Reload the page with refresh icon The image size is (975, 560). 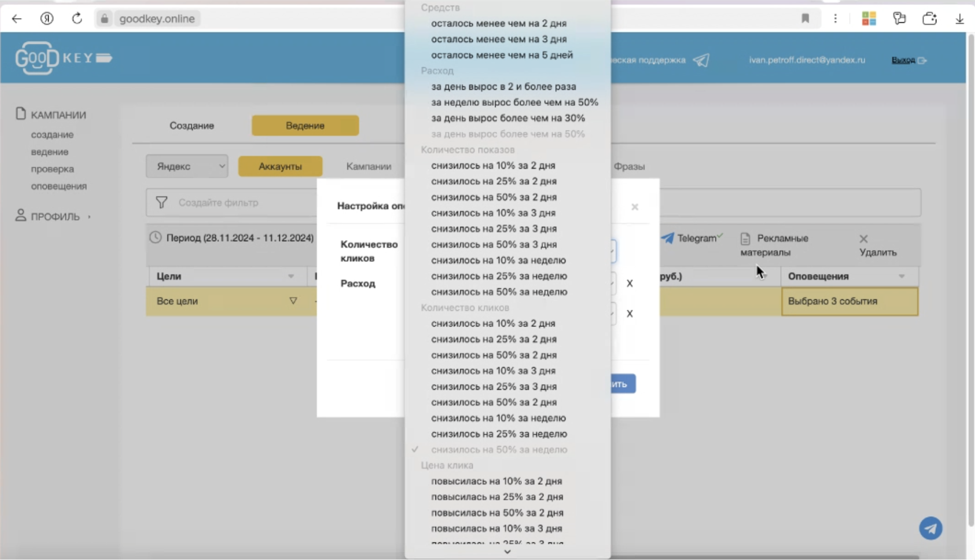coord(77,19)
